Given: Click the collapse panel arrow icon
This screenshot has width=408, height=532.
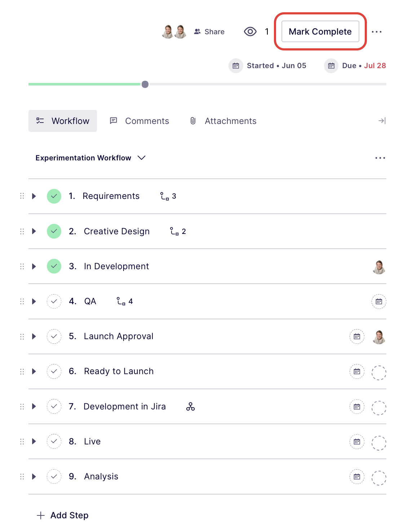Looking at the screenshot, I should pyautogui.click(x=382, y=121).
